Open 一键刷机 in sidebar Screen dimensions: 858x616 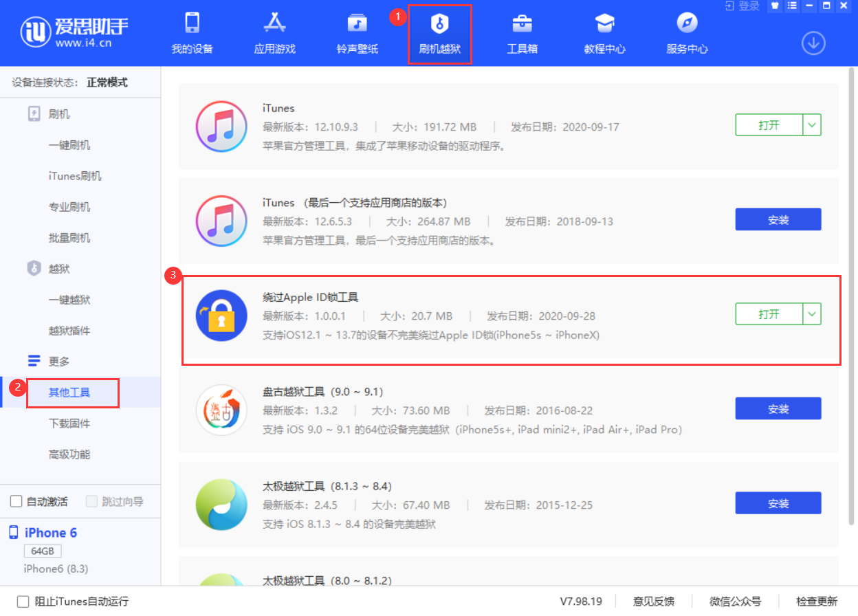(x=69, y=145)
